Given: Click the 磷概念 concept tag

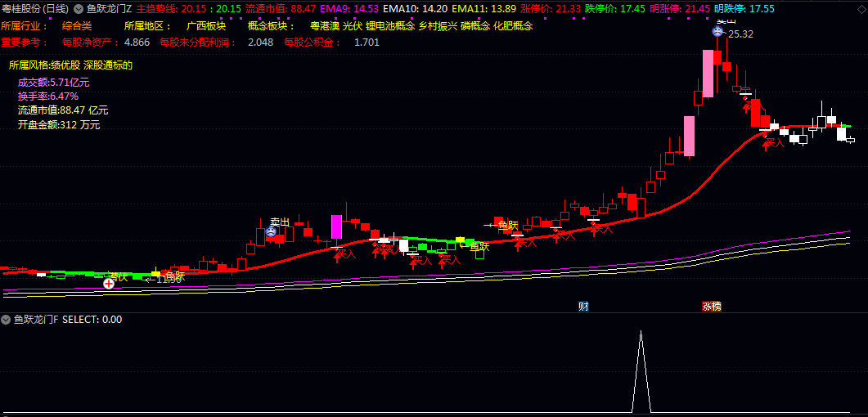Looking at the screenshot, I should click(x=475, y=26).
